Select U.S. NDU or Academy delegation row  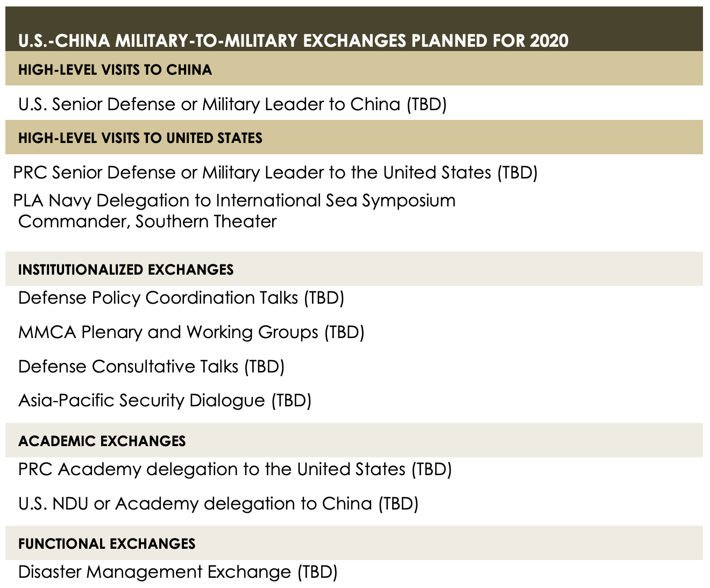(218, 504)
